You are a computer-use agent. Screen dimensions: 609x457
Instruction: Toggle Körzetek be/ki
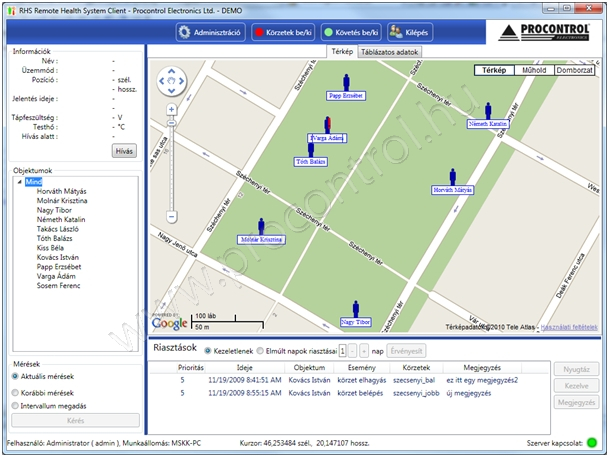pos(283,32)
